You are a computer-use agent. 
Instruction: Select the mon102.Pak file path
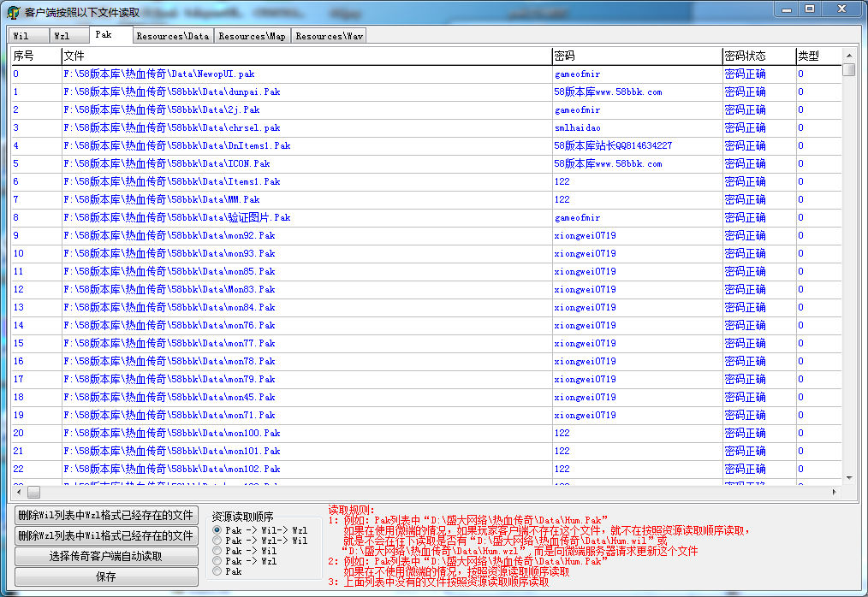tap(171, 470)
